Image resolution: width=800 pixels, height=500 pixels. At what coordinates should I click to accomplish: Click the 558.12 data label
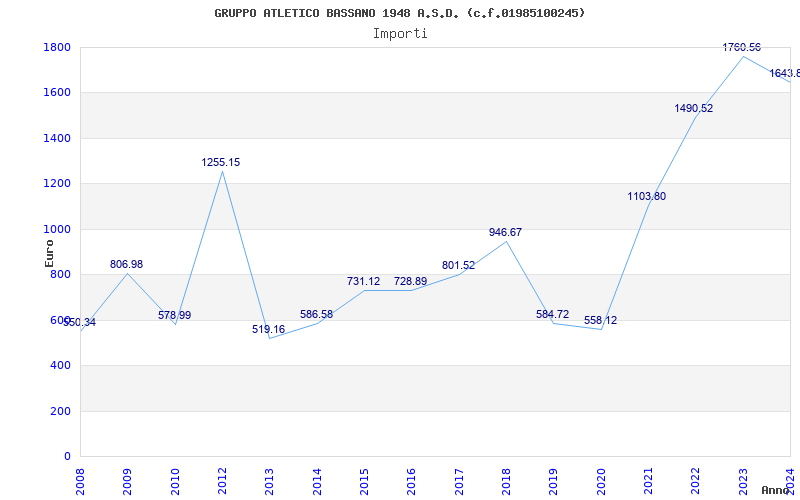tap(601, 320)
